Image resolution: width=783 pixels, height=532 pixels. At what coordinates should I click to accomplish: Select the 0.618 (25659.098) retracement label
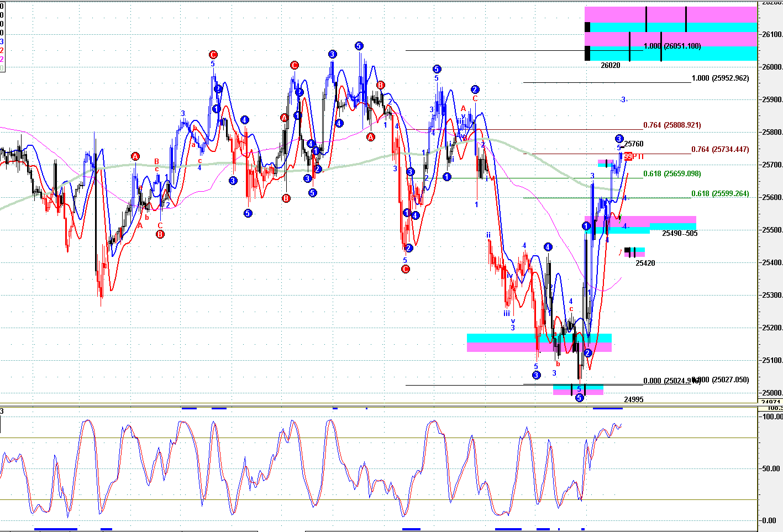coord(672,174)
